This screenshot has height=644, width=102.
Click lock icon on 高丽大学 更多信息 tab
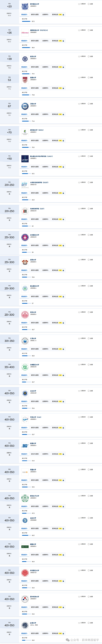(x=63, y=88)
